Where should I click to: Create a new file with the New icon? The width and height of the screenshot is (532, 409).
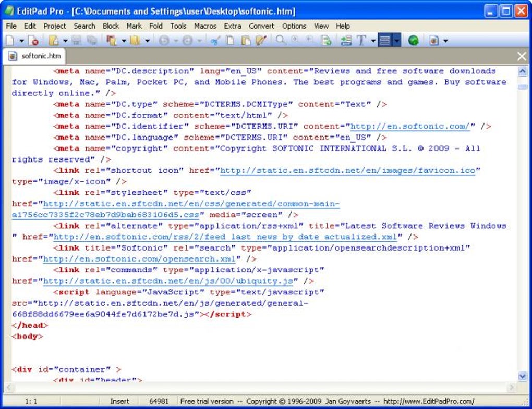10,40
